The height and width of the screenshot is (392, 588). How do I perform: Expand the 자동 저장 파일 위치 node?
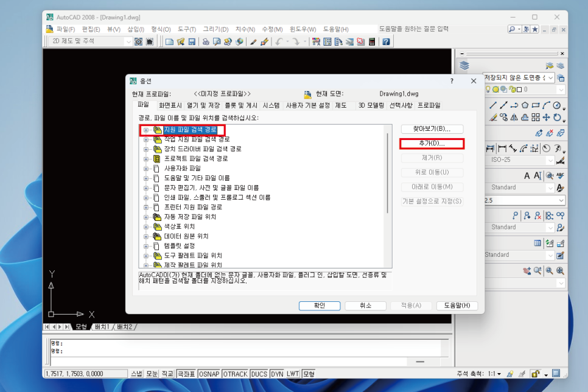click(146, 217)
